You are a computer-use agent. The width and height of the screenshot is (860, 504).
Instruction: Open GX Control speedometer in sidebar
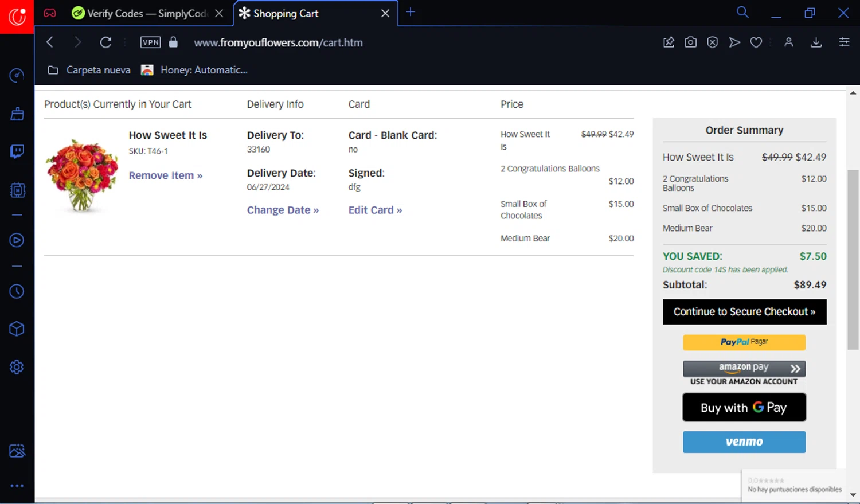pyautogui.click(x=17, y=76)
